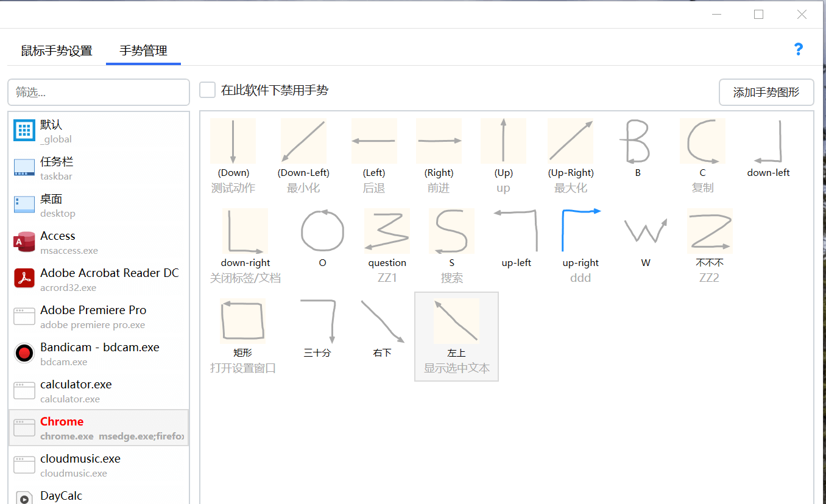Image resolution: width=826 pixels, height=504 pixels.
Task: Select the O circle gesture
Action: (x=322, y=231)
